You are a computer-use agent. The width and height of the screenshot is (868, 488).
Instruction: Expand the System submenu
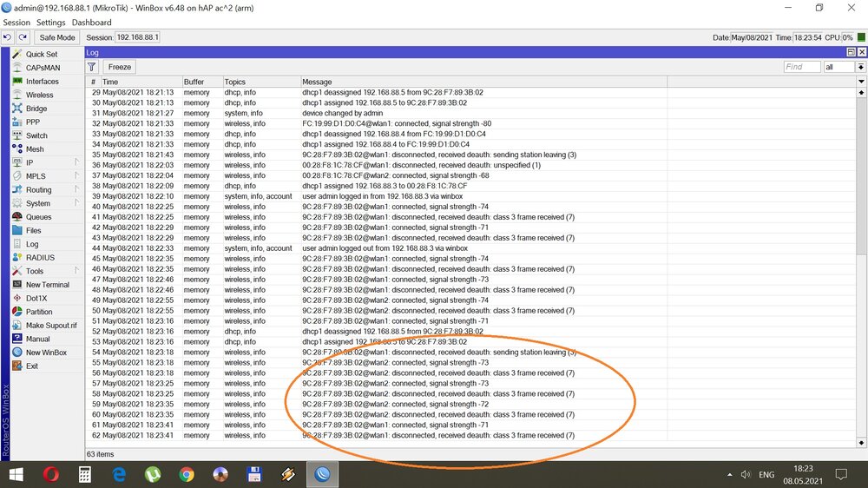click(38, 203)
